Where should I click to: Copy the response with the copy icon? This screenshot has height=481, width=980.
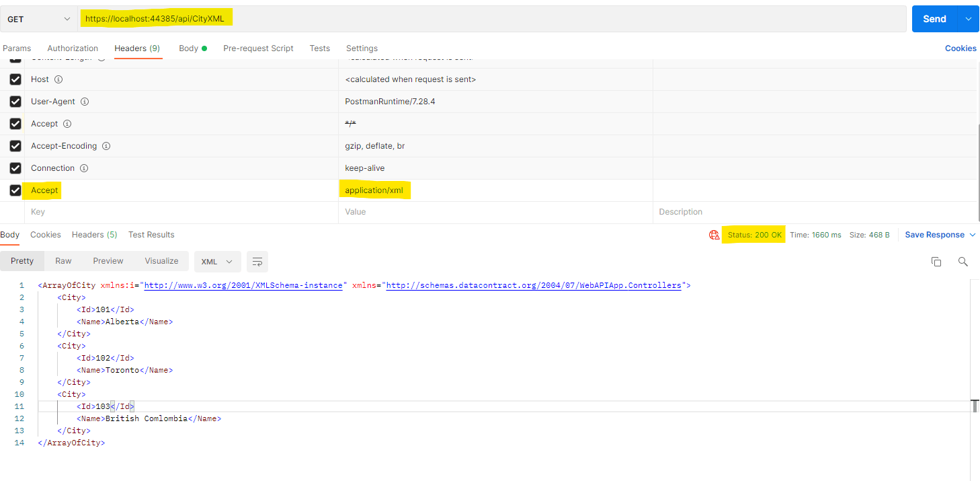pos(936,262)
